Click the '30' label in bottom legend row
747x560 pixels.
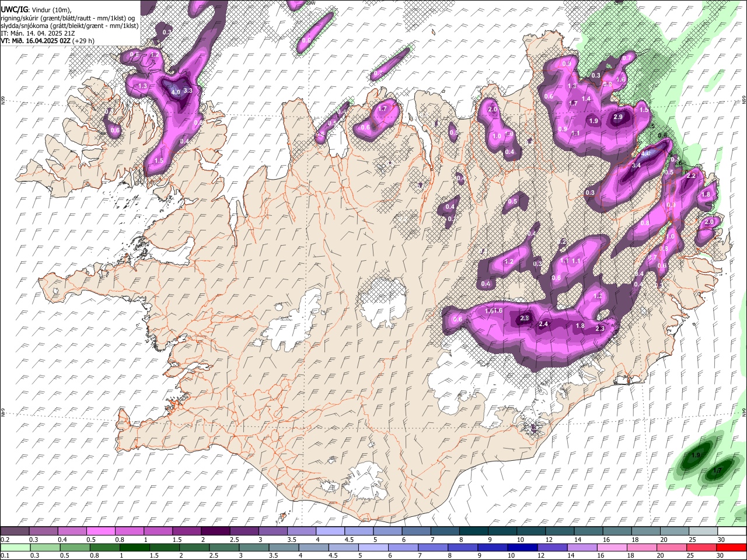[721, 555]
